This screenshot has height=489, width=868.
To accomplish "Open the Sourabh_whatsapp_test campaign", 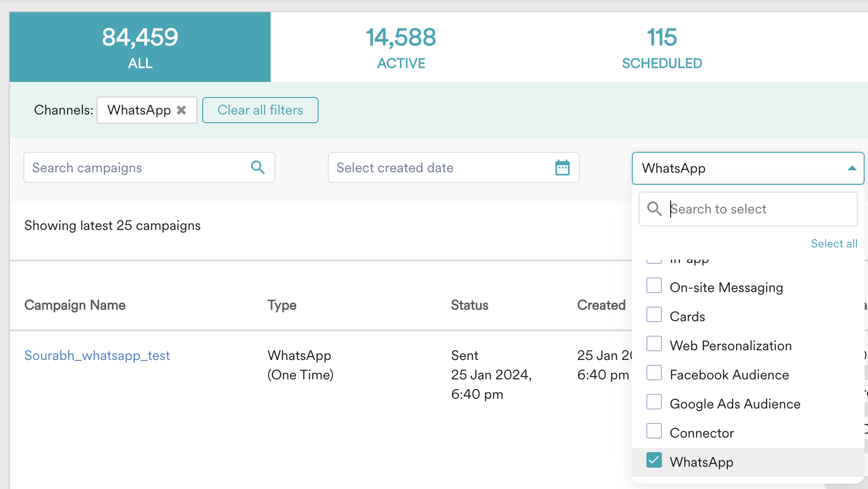I will [x=97, y=356].
